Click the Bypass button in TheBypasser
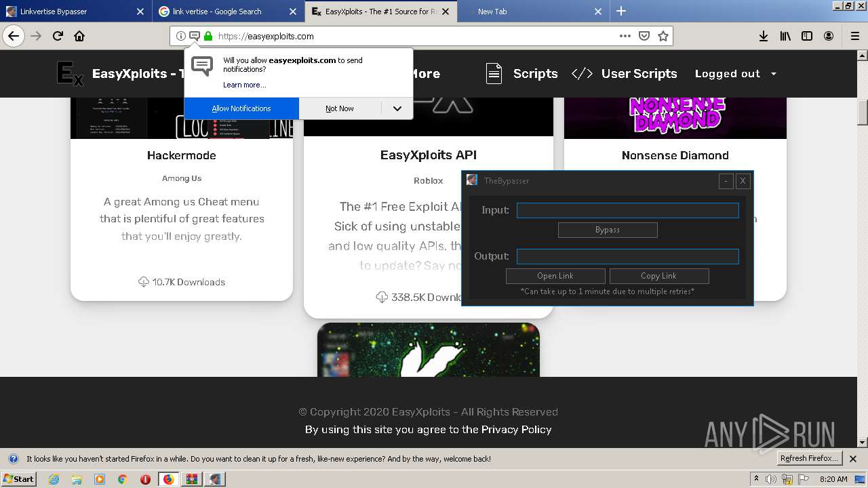The width and height of the screenshot is (868, 488). click(608, 230)
